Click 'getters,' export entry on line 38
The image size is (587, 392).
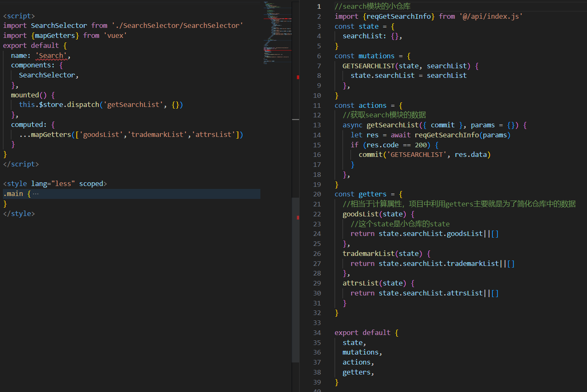358,372
